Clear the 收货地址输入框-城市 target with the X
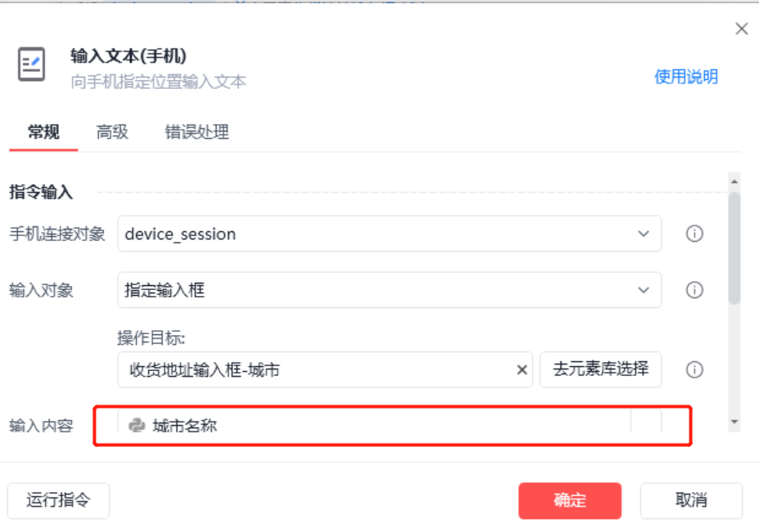 point(522,370)
